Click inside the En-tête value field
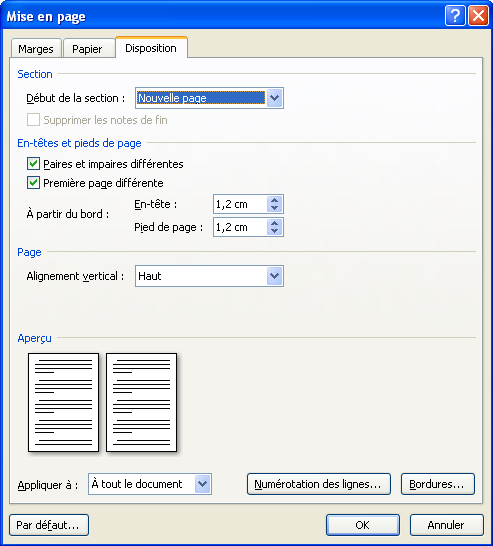The width and height of the screenshot is (493, 546). coord(240,204)
